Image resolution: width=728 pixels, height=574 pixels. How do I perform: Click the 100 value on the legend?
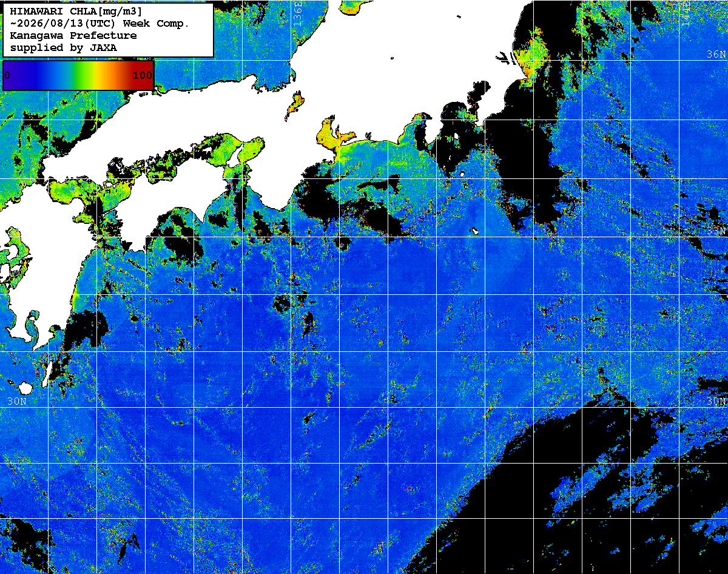click(143, 75)
